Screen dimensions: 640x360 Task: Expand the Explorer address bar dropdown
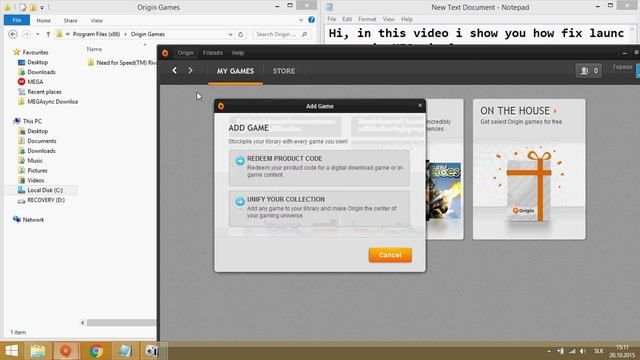click(230, 34)
